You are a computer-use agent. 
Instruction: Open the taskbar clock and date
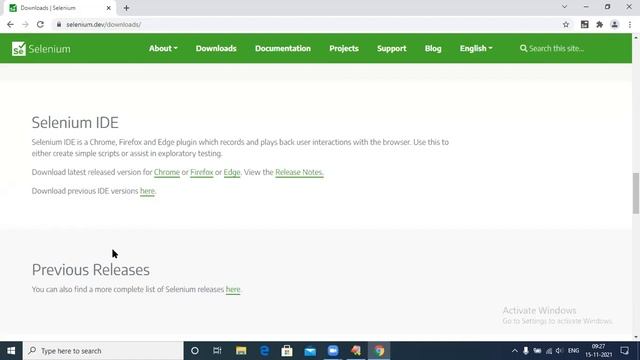pos(598,351)
